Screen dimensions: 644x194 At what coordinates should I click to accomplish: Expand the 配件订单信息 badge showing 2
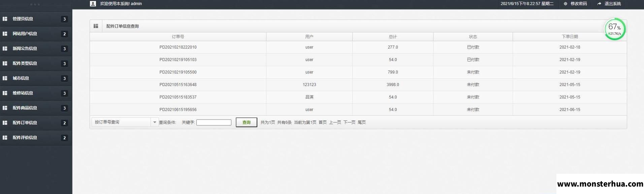point(65,123)
